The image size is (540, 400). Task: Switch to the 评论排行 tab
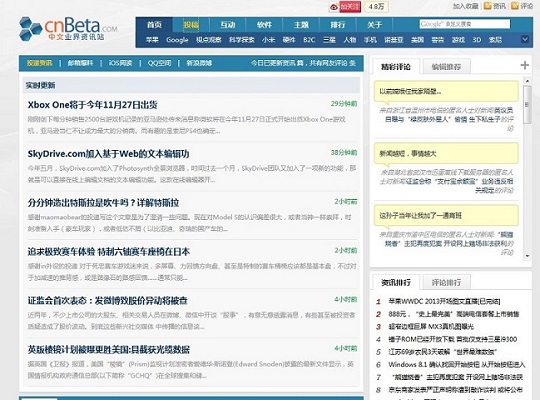click(x=446, y=283)
